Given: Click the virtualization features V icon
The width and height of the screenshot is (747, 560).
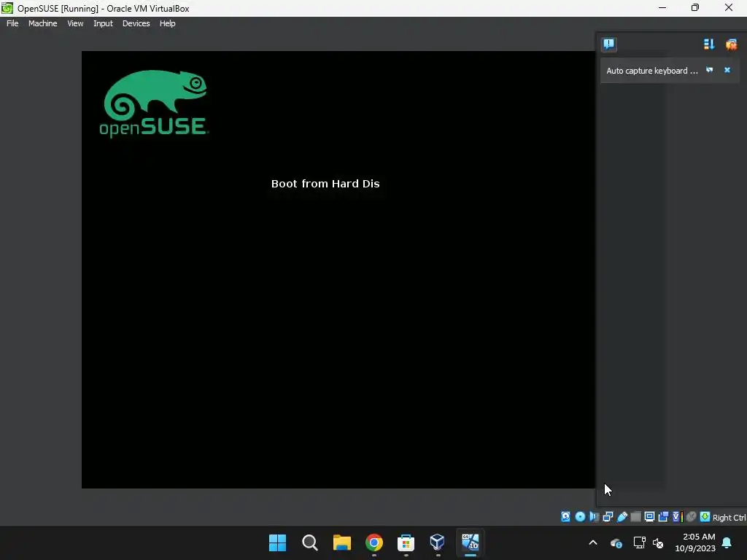Looking at the screenshot, I should 678,517.
